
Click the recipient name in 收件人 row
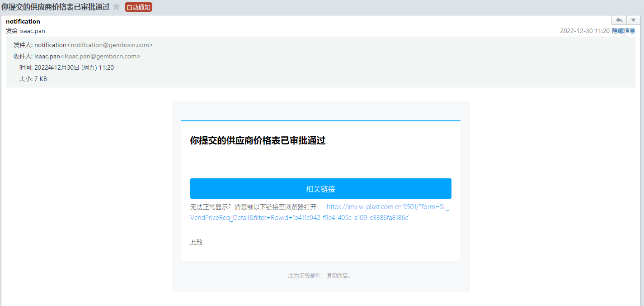click(x=47, y=57)
